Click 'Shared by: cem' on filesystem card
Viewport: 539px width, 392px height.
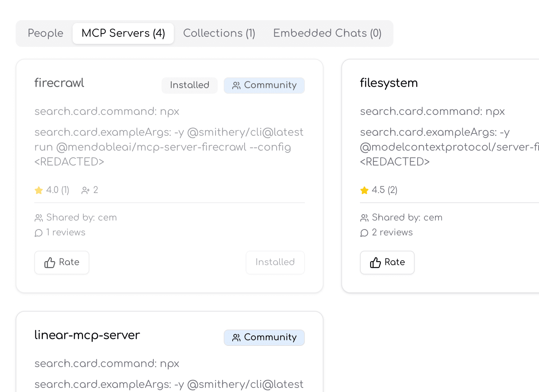click(x=407, y=218)
